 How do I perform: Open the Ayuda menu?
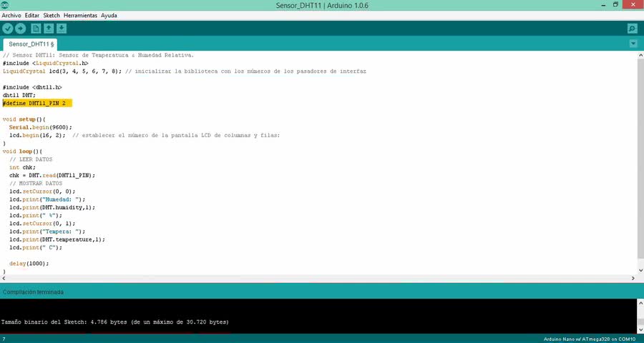pos(109,15)
